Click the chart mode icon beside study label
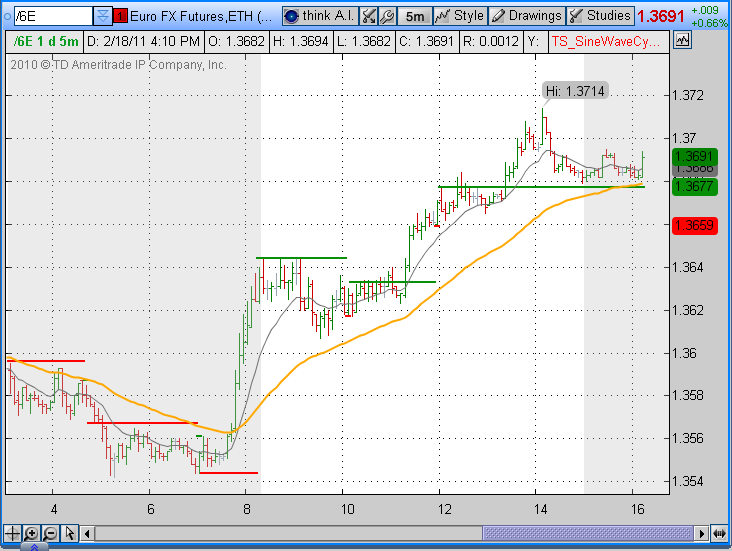This screenshot has height=551, width=732. coord(682,40)
